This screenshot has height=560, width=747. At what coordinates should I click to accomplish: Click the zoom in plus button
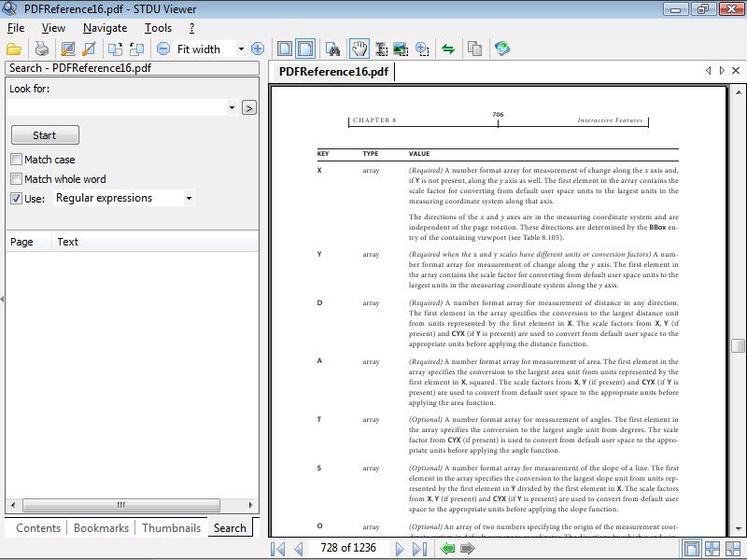point(258,49)
